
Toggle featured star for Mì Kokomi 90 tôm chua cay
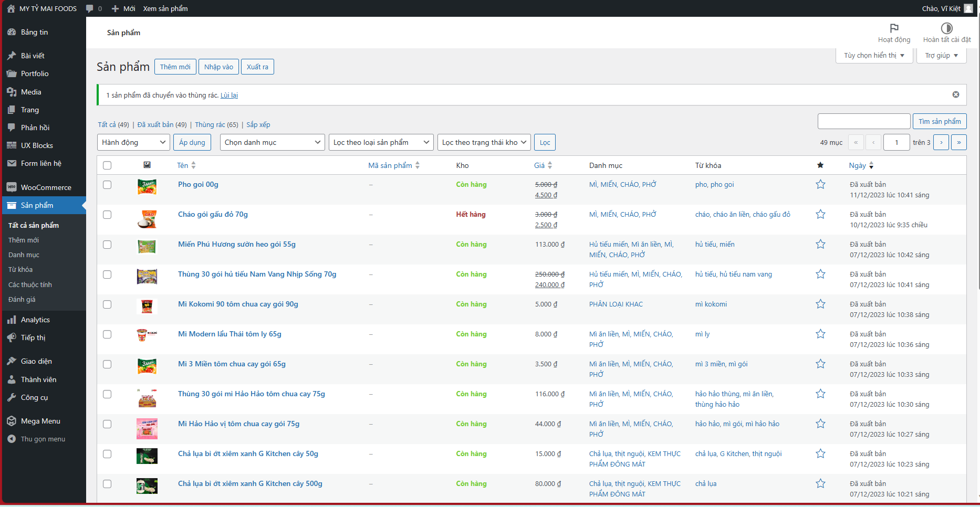(820, 304)
